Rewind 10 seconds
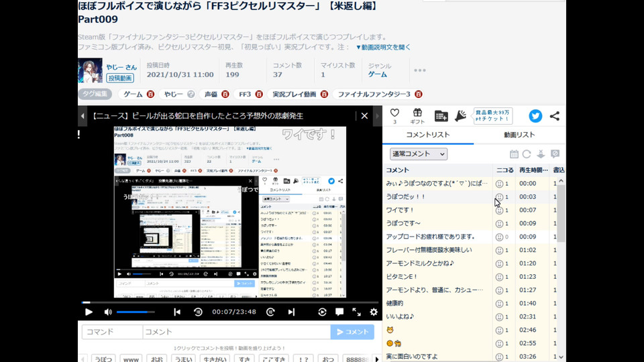 (x=198, y=312)
